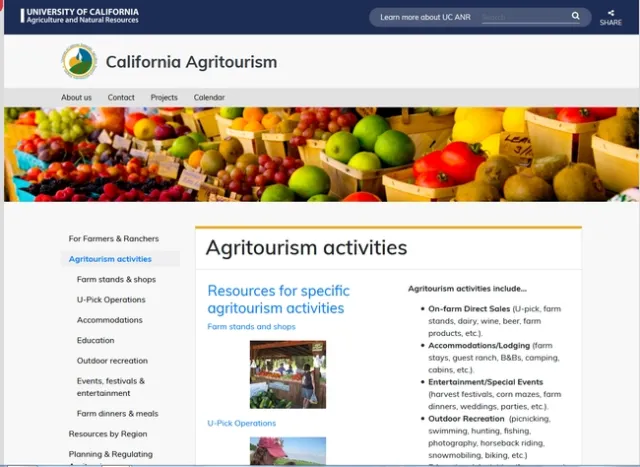The width and height of the screenshot is (640, 467).
Task: Open 'Planning & Regulating' sidebar link
Action: [x=111, y=454]
